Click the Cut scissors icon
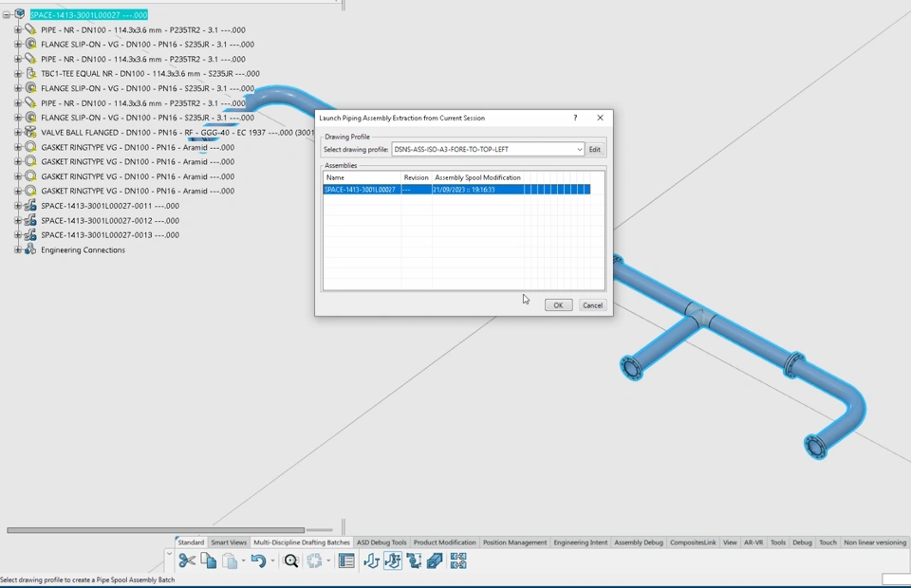The height and width of the screenshot is (588, 911). [x=187, y=560]
